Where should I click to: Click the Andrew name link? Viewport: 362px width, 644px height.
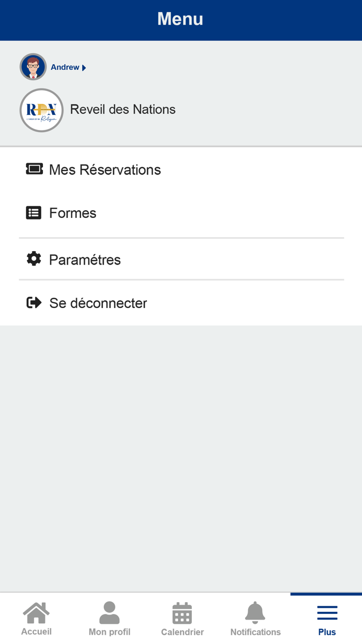[x=65, y=67]
